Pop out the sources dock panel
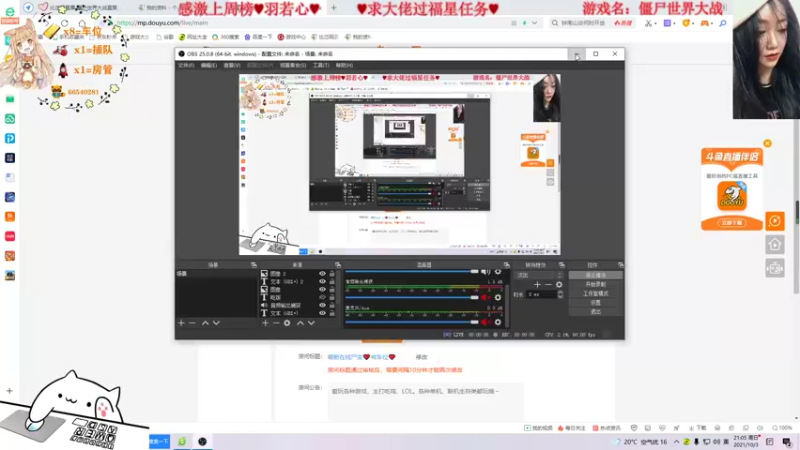Screen dimensions: 800x450 pos(338,265)
